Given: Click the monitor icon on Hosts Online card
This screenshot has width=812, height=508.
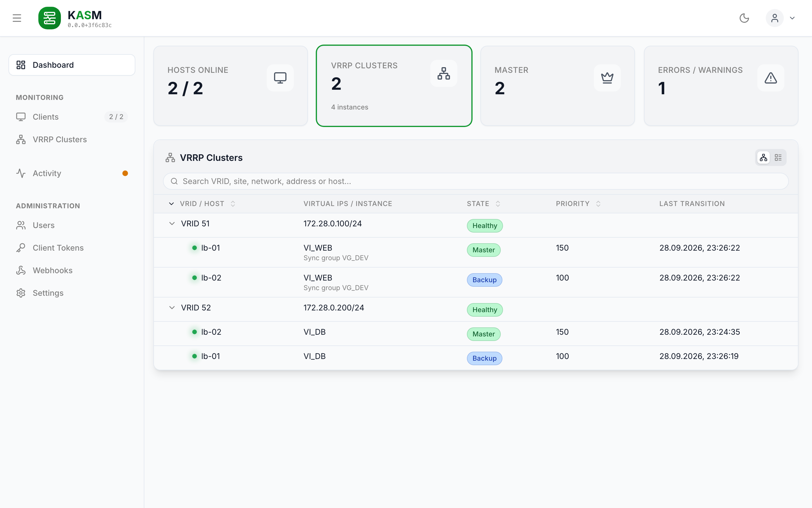Looking at the screenshot, I should pyautogui.click(x=280, y=78).
